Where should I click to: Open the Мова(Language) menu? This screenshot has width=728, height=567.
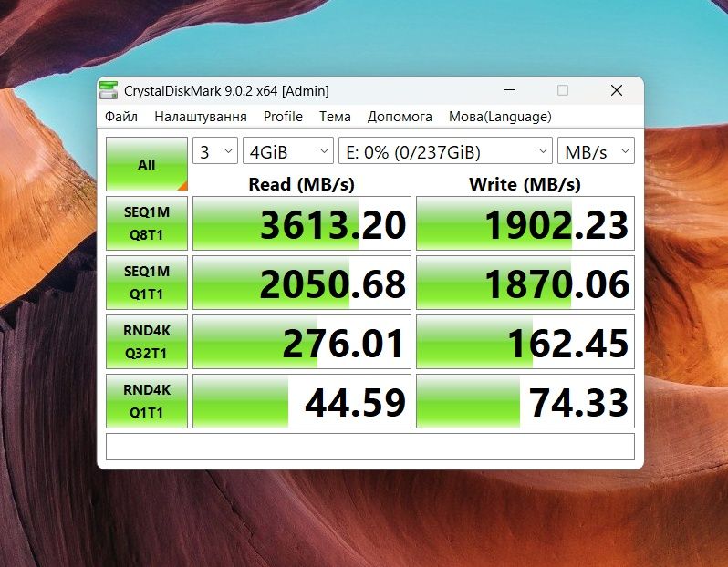[500, 117]
